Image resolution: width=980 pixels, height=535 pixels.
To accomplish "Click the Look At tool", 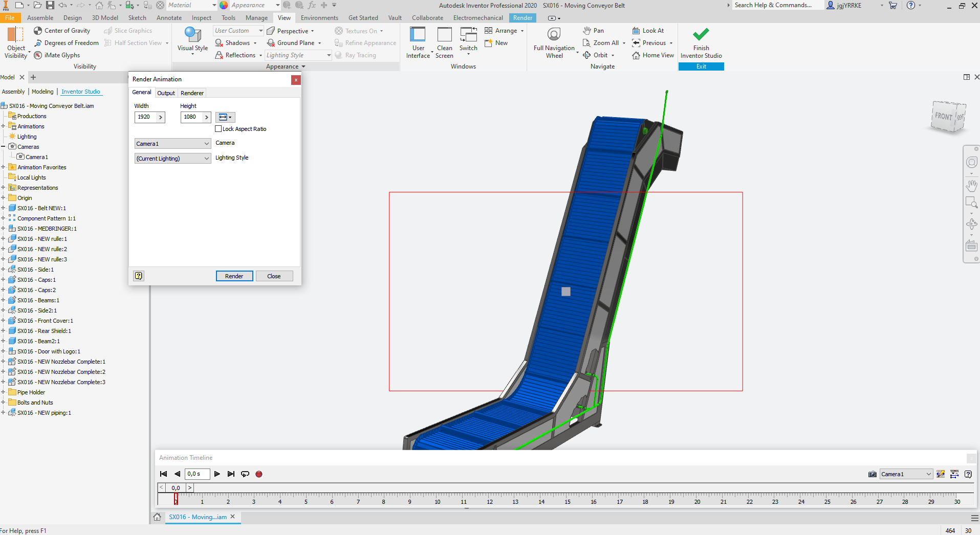I will click(648, 31).
